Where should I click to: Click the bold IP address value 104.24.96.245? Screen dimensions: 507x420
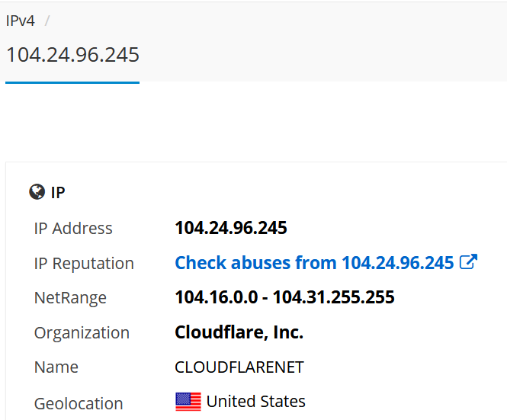(x=231, y=228)
